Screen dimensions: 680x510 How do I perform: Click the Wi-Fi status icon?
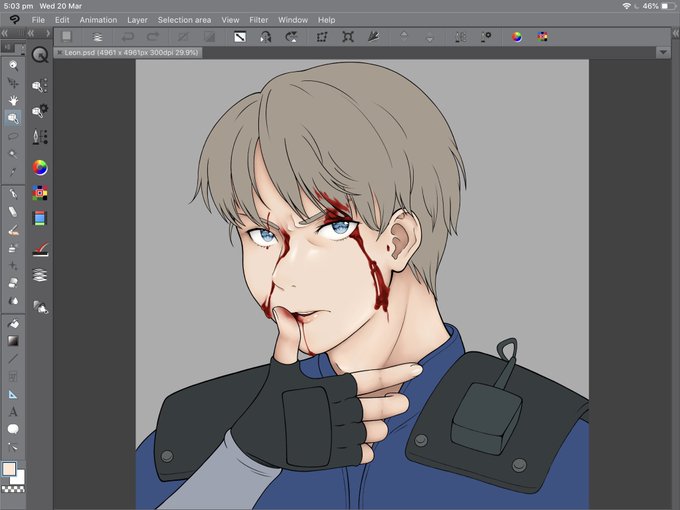(x=626, y=6)
